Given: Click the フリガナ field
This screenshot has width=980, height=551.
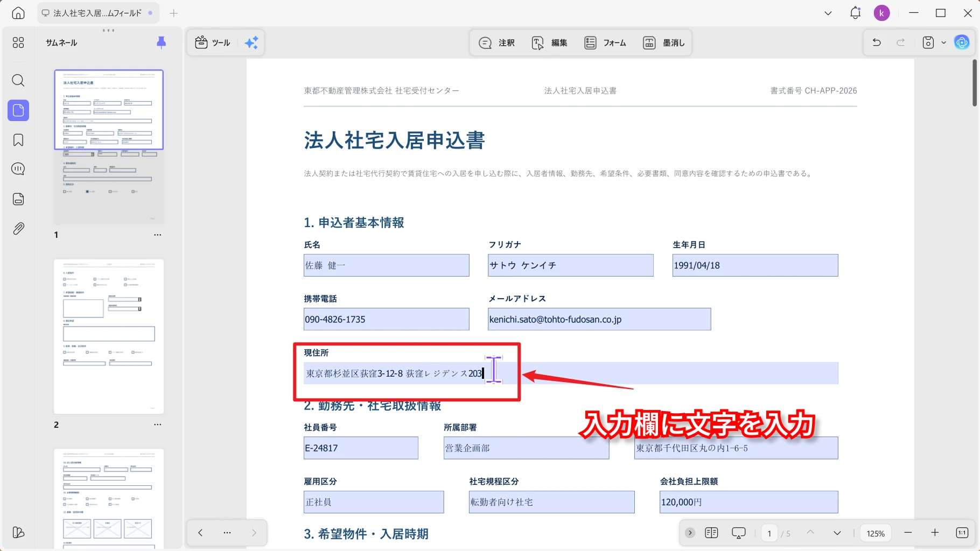Looking at the screenshot, I should [x=571, y=265].
